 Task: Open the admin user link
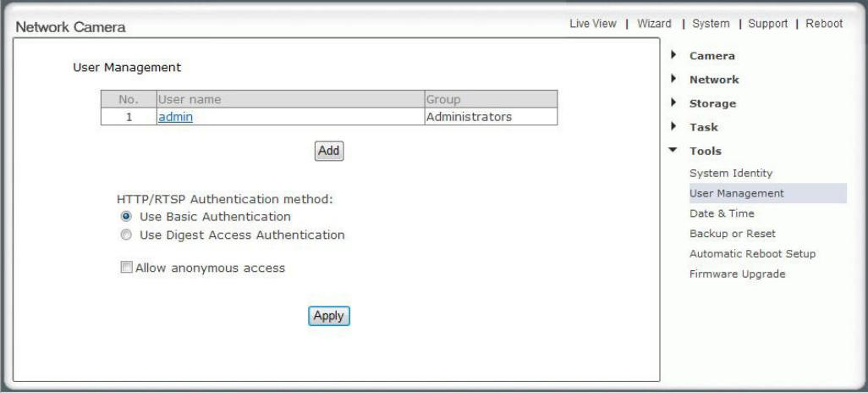pyautogui.click(x=175, y=117)
